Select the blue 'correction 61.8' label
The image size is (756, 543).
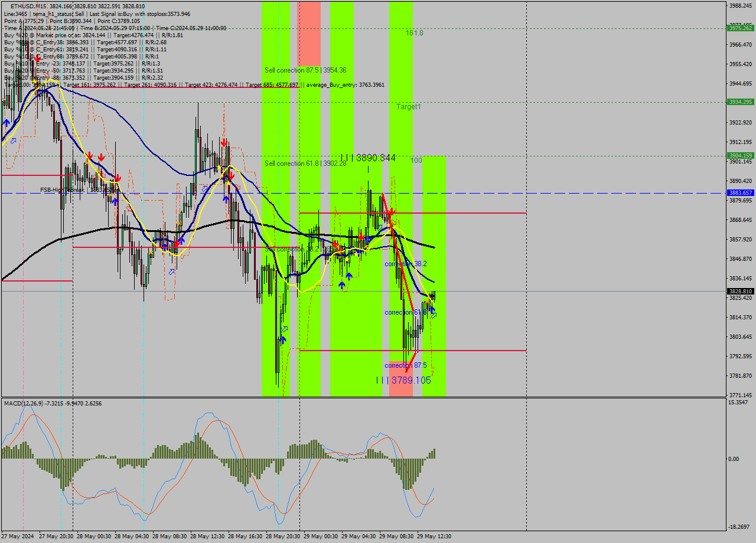pyautogui.click(x=405, y=312)
